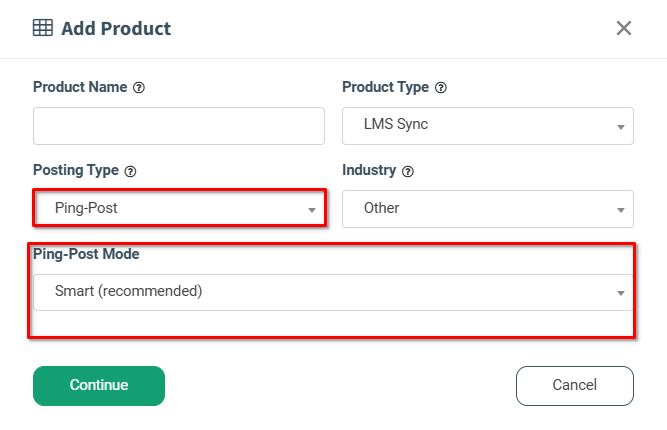Screen dimensions: 667x430
Task: Click the table grid icon beside Add Product
Action: (x=43, y=28)
